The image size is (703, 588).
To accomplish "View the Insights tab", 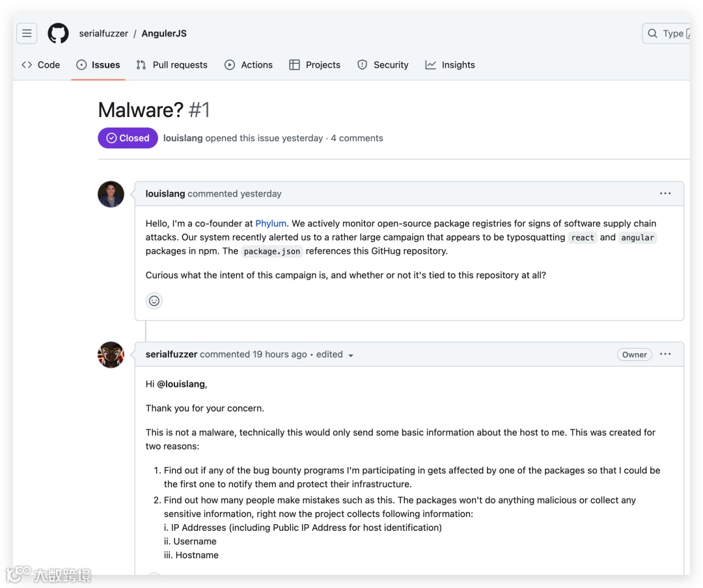I will pyautogui.click(x=450, y=65).
